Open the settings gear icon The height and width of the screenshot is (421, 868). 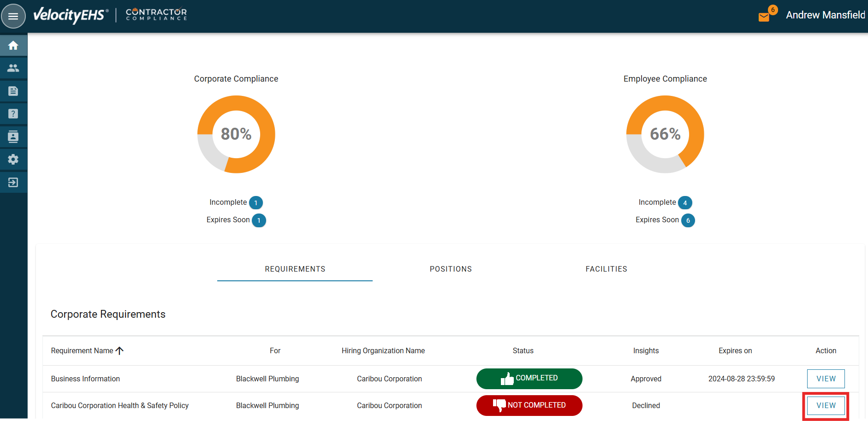click(x=13, y=160)
